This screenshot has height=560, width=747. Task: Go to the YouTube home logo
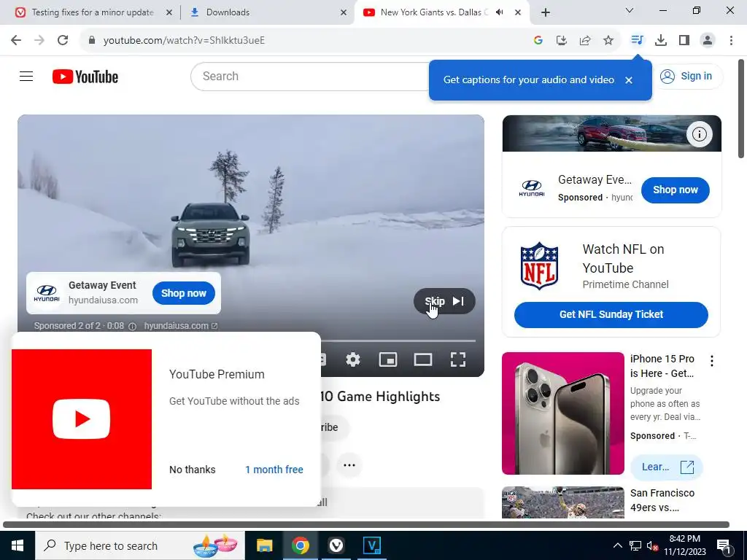point(85,77)
